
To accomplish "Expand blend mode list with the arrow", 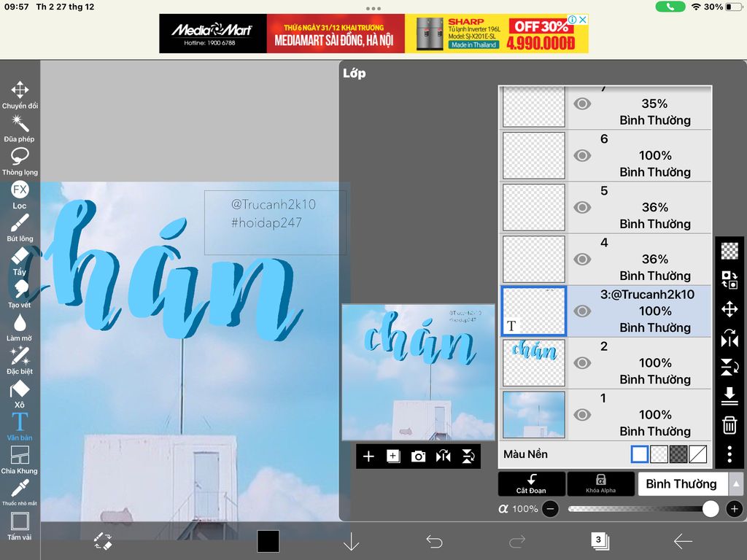I will point(736,484).
